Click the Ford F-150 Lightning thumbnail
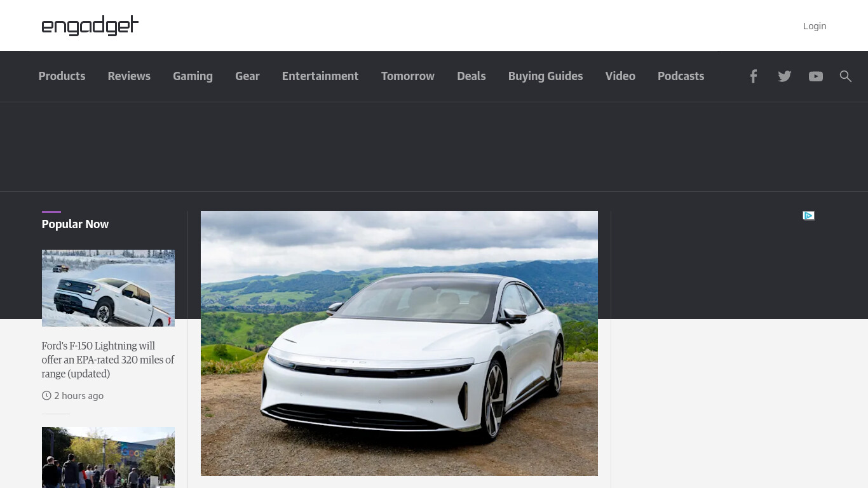This screenshot has height=488, width=868. 108,288
